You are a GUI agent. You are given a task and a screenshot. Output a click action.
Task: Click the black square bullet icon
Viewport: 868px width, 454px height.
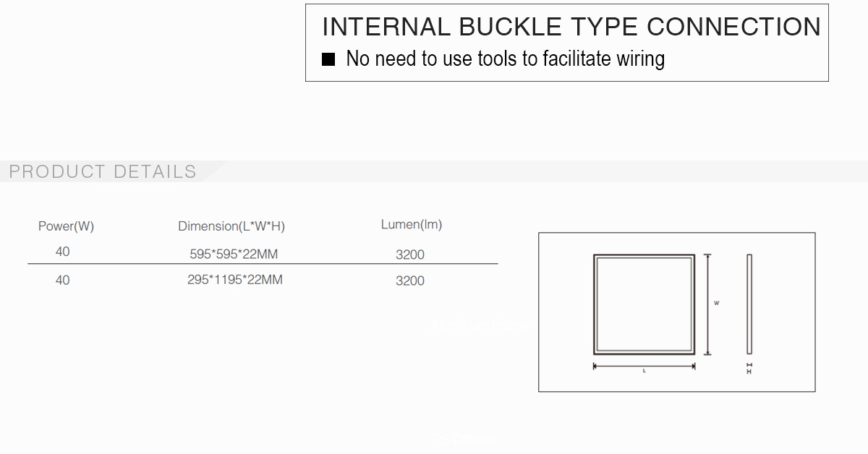[328, 60]
